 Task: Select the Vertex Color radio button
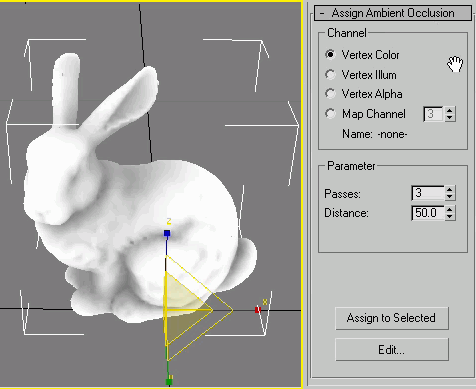click(x=330, y=54)
